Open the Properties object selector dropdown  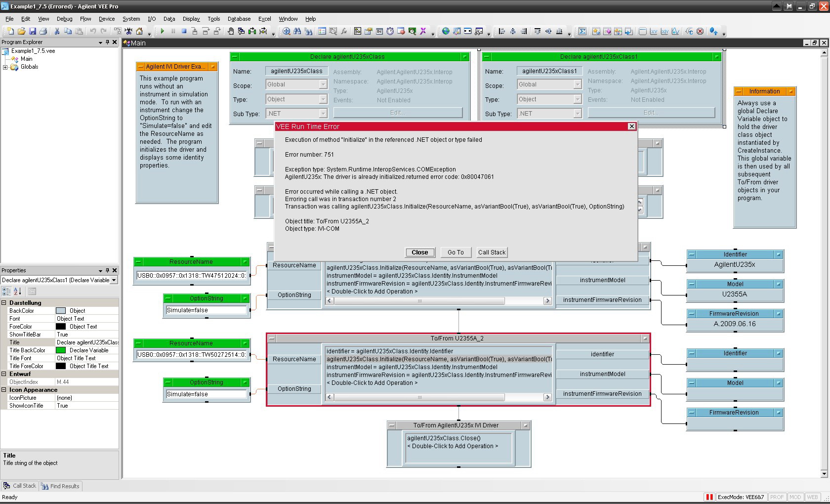(114, 280)
